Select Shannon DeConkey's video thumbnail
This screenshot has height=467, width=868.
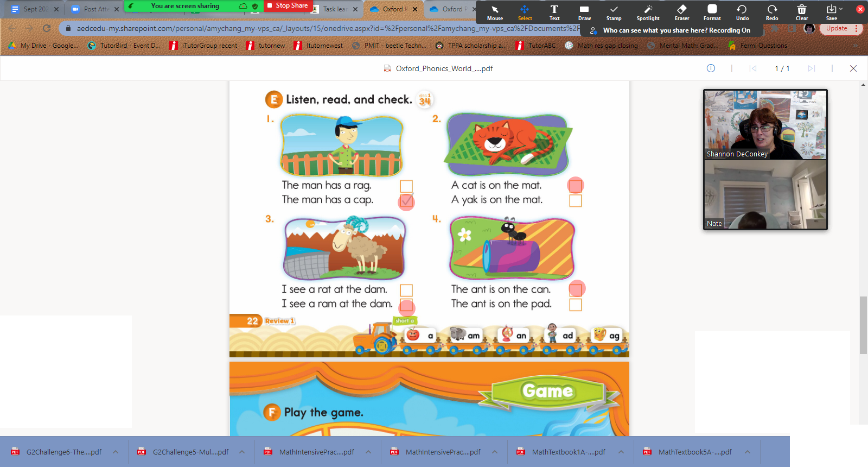pyautogui.click(x=765, y=125)
